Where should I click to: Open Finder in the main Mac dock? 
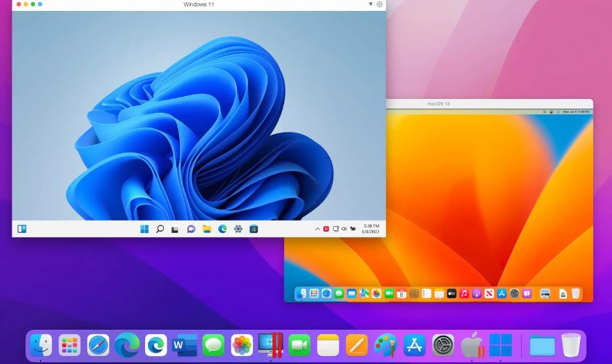click(x=41, y=345)
